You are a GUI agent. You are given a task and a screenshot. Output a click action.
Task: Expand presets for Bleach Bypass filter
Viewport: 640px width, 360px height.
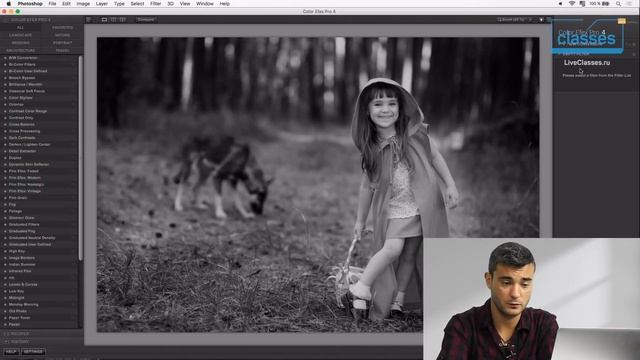(x=5, y=78)
